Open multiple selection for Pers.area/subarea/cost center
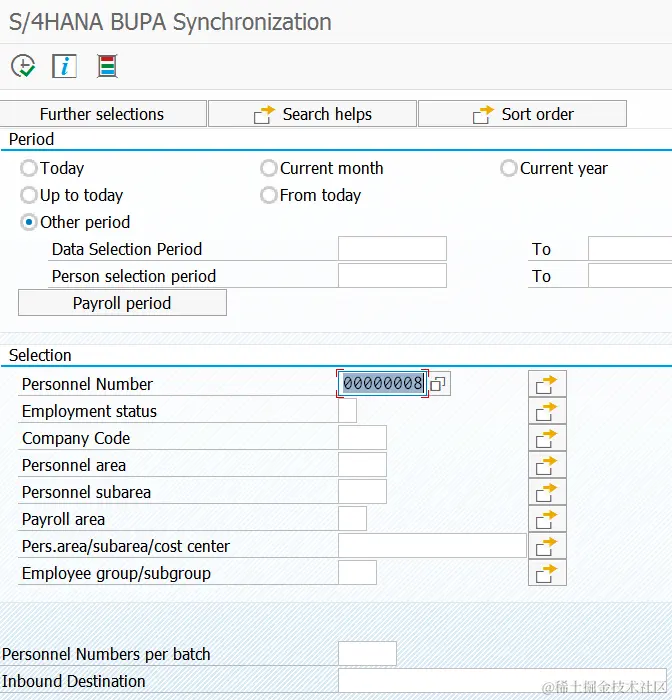The width and height of the screenshot is (672, 700). coord(547,546)
